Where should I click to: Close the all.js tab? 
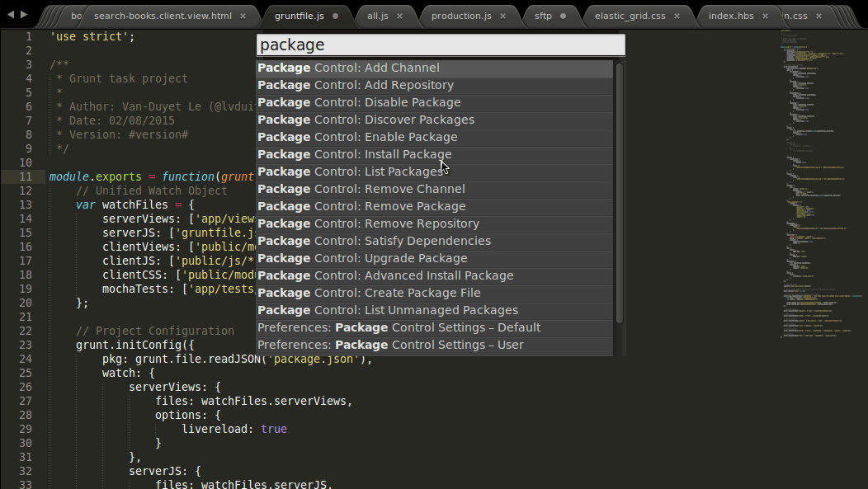click(x=399, y=14)
